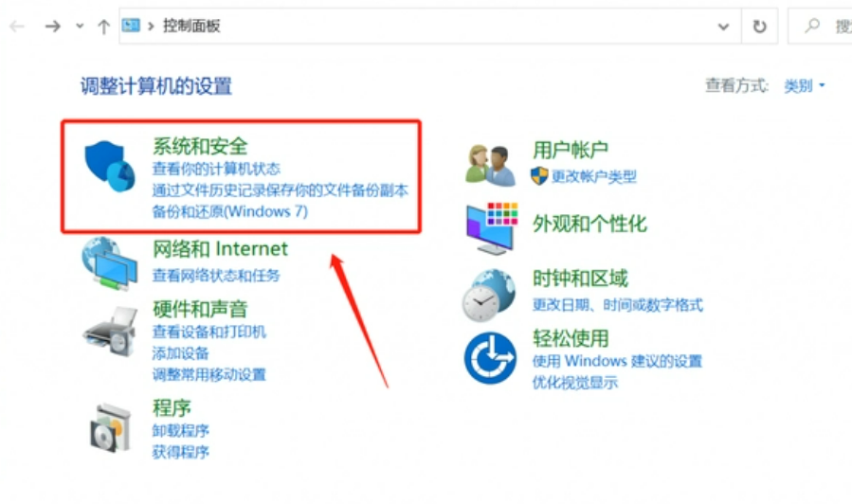Expand the recent locations chevron beside forward arrow
Viewport: 852px width, 504px height.
click(80, 26)
